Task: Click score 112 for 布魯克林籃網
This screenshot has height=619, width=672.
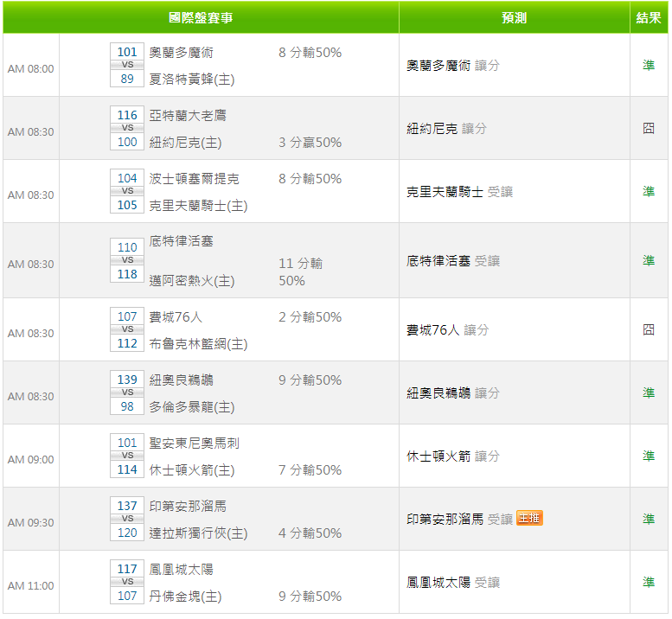Action: 127,343
